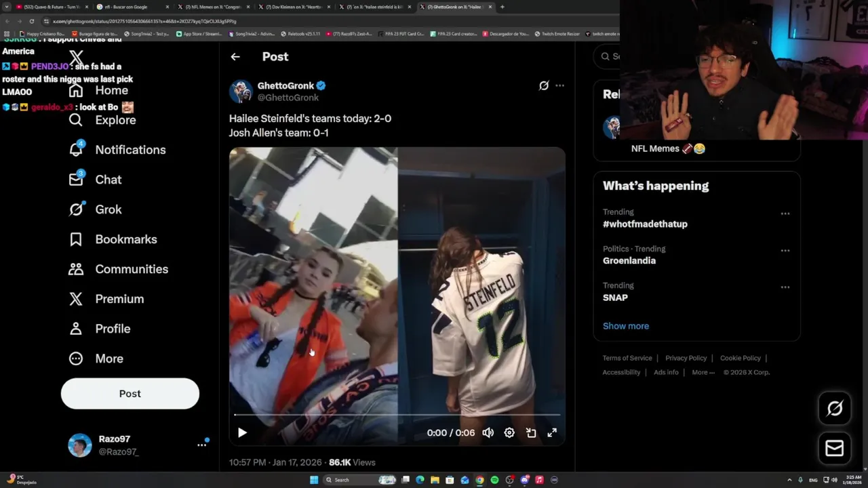Open video settings gear icon

tap(509, 432)
